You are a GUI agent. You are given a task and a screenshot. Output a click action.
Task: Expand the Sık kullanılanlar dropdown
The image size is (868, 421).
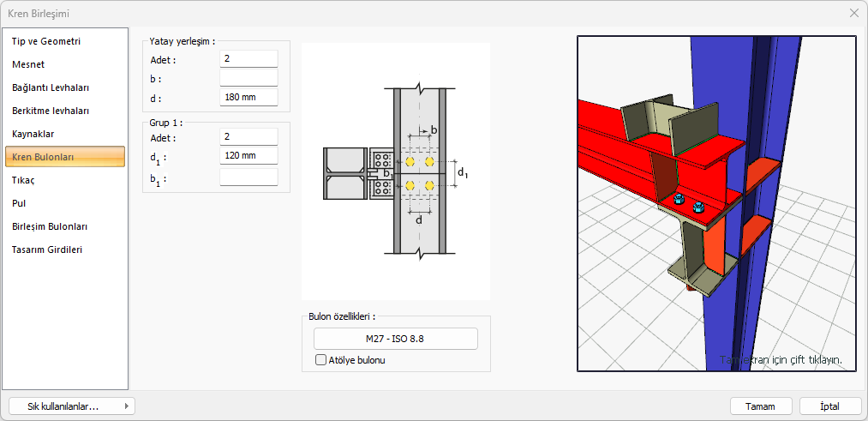point(72,406)
